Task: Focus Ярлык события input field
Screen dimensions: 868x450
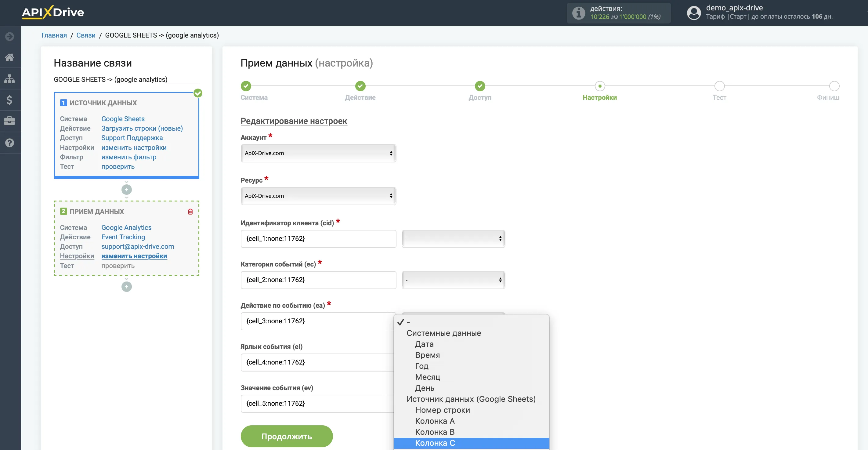Action: pyautogui.click(x=317, y=362)
